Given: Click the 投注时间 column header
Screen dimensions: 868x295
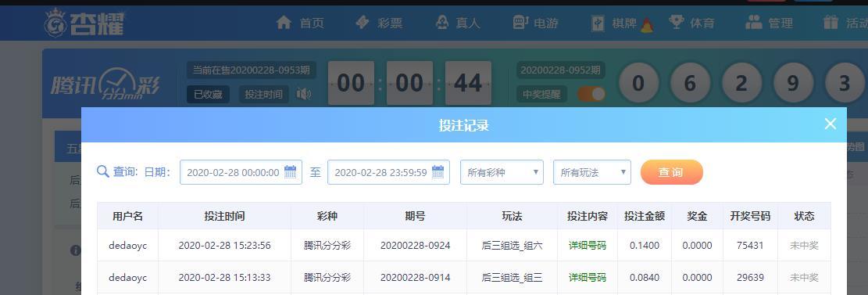Looking at the screenshot, I should click(x=225, y=216).
